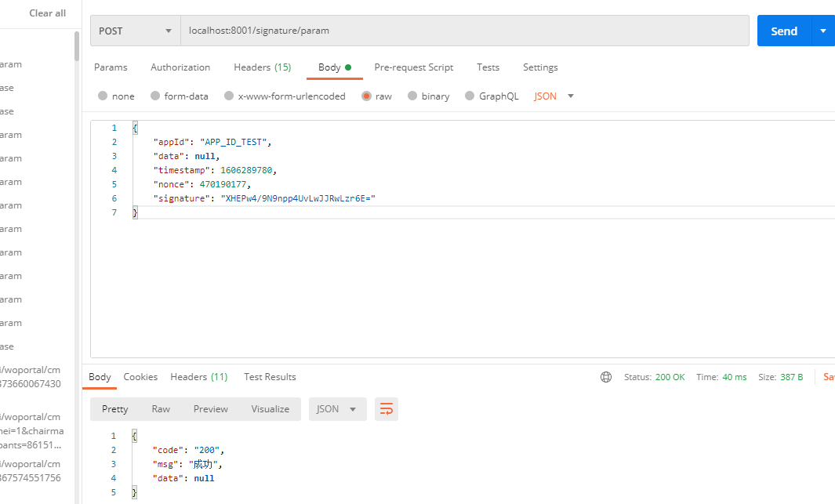835x504 pixels.
Task: Click Clear all in history sidebar
Action: tap(47, 13)
